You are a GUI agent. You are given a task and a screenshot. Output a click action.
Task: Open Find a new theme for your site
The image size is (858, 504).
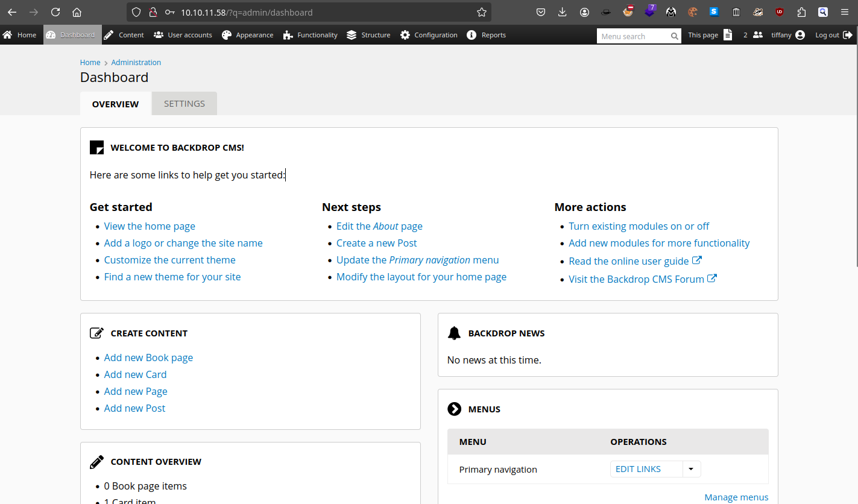[172, 277]
